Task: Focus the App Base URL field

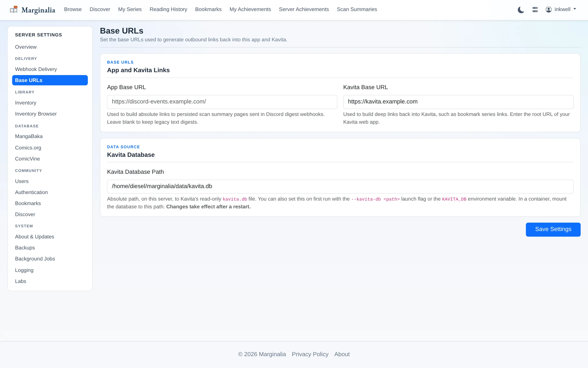Action: pyautogui.click(x=222, y=102)
